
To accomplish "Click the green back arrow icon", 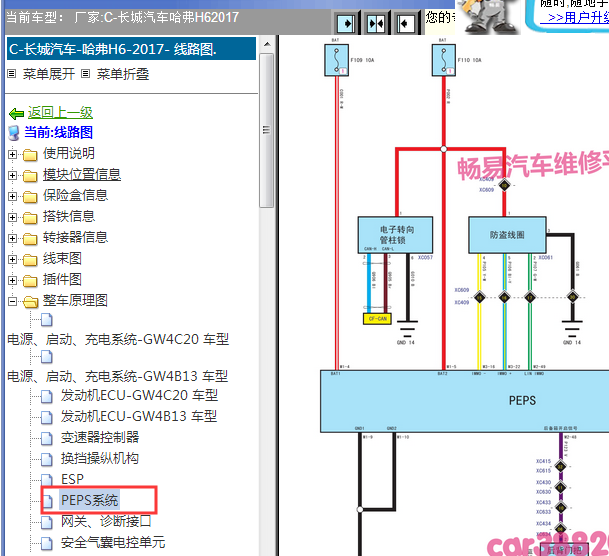I will (x=16, y=113).
